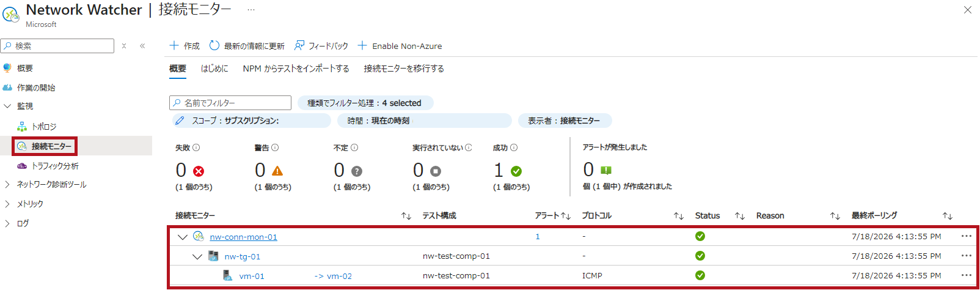Viewport: 980px width, 290px height.
Task: Focus the sidebar 検索 search box
Action: pos(57,46)
